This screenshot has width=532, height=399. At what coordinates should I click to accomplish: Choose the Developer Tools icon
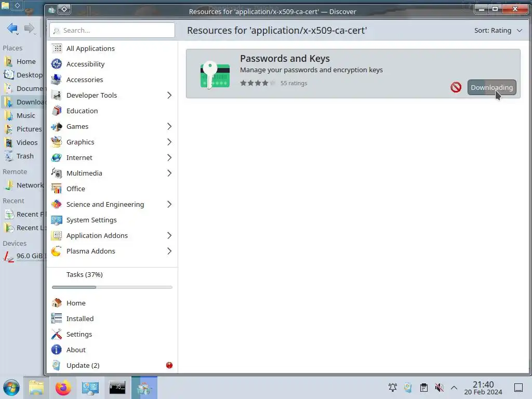pos(57,96)
